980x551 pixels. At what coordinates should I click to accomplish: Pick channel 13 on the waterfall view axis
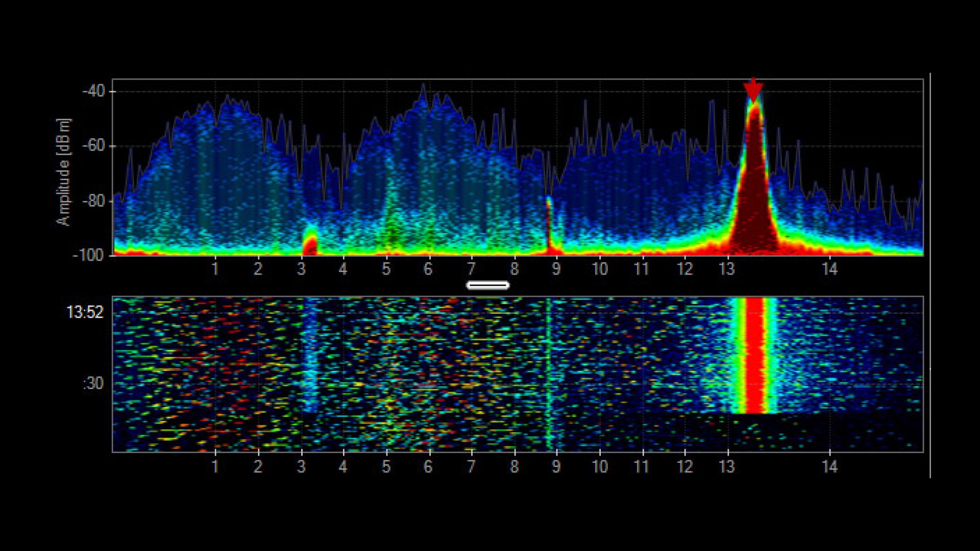point(727,466)
